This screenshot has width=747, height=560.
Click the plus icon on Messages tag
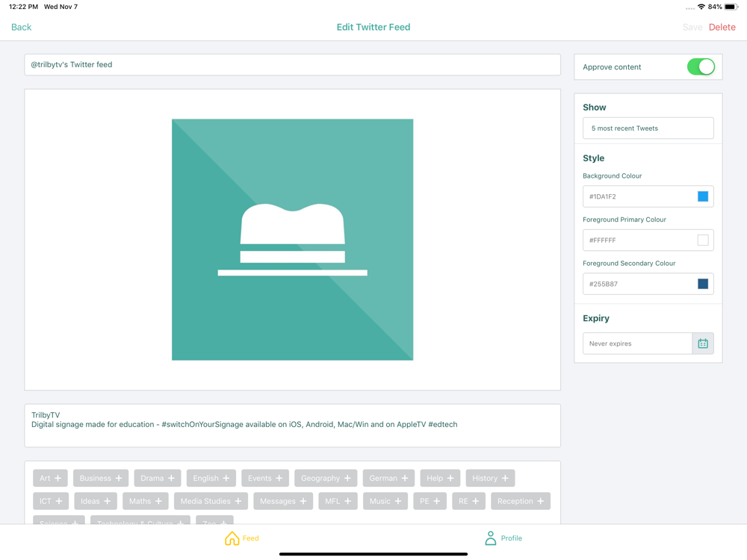[303, 501]
